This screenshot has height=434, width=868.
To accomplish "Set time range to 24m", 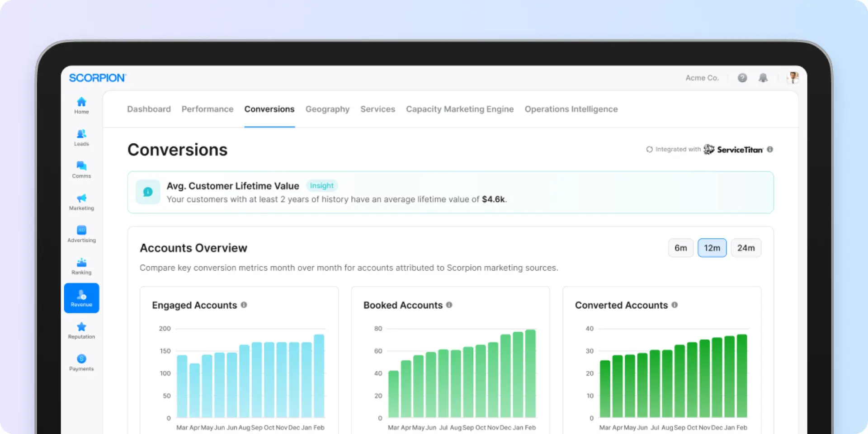I will tap(745, 248).
